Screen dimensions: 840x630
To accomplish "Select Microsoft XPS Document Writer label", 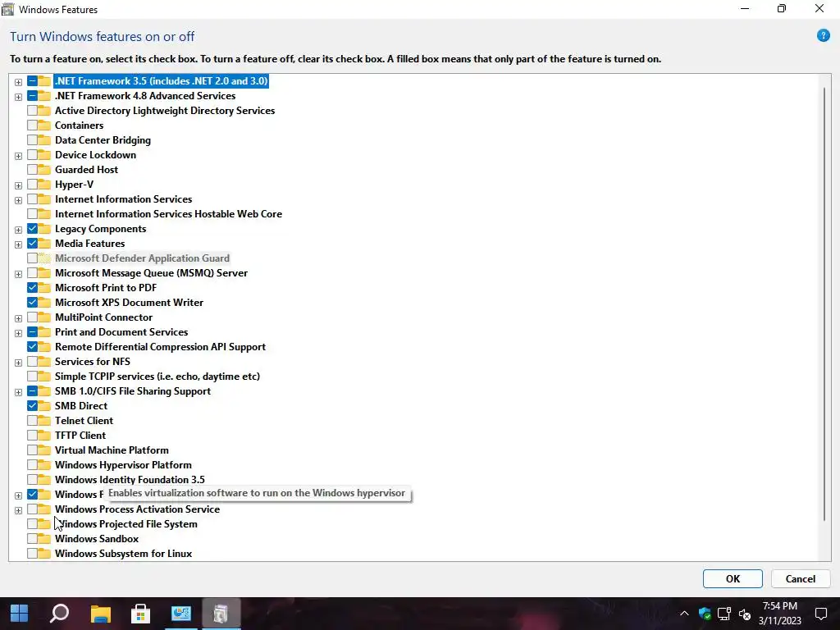I will point(129,303).
